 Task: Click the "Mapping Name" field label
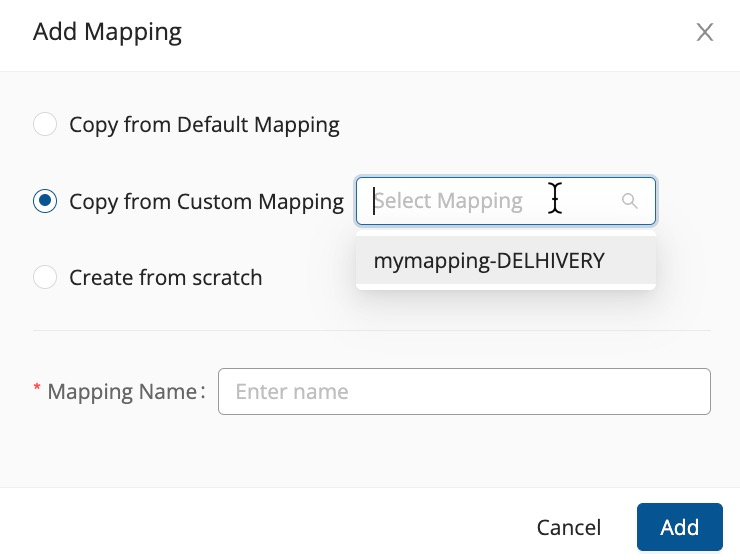125,391
